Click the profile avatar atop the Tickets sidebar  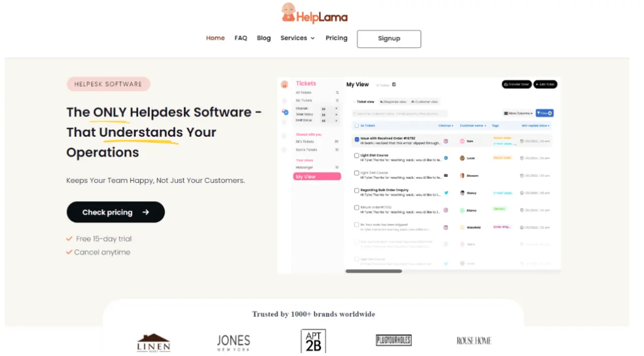click(x=284, y=84)
